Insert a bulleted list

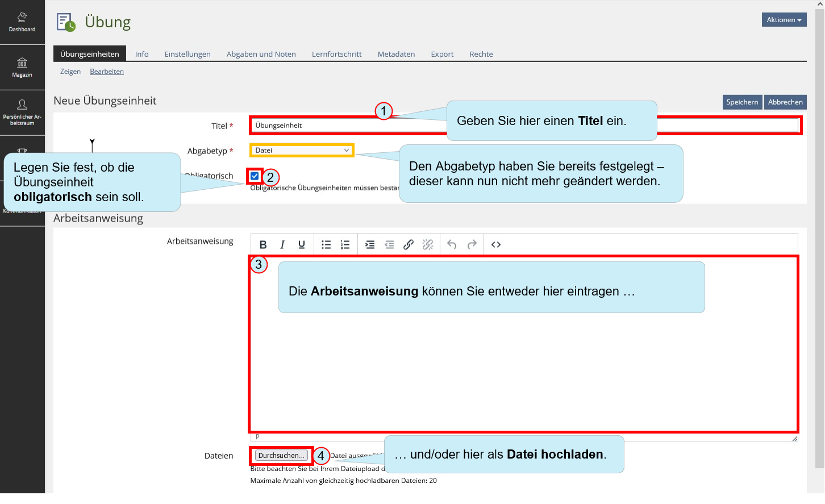pos(326,245)
